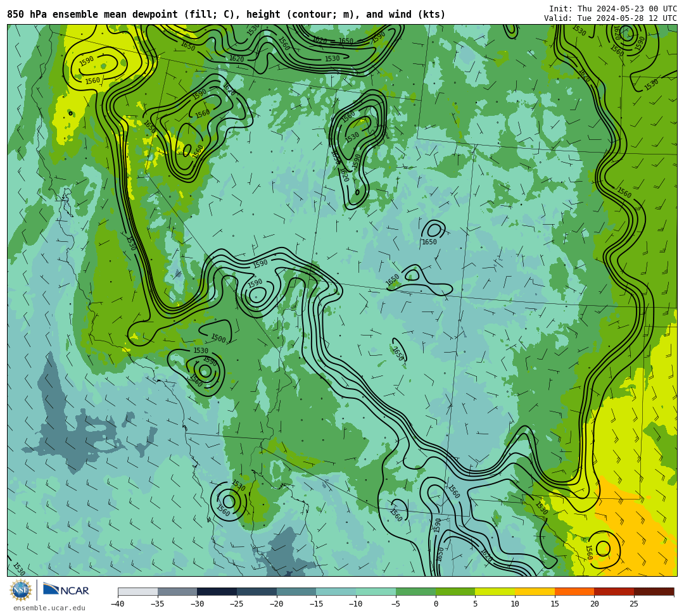Pick the yellow-green 5 to 10 colorbar swatch
684x616 pixels.
[x=495, y=591]
